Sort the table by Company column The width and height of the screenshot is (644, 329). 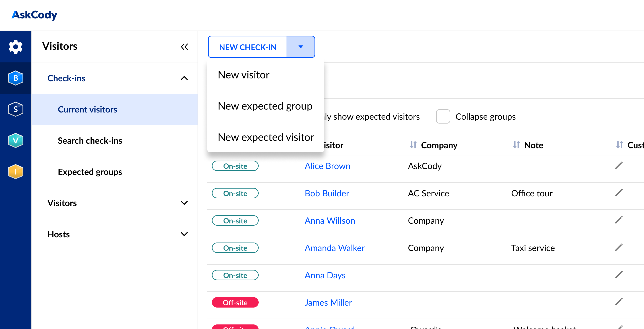pyautogui.click(x=414, y=145)
